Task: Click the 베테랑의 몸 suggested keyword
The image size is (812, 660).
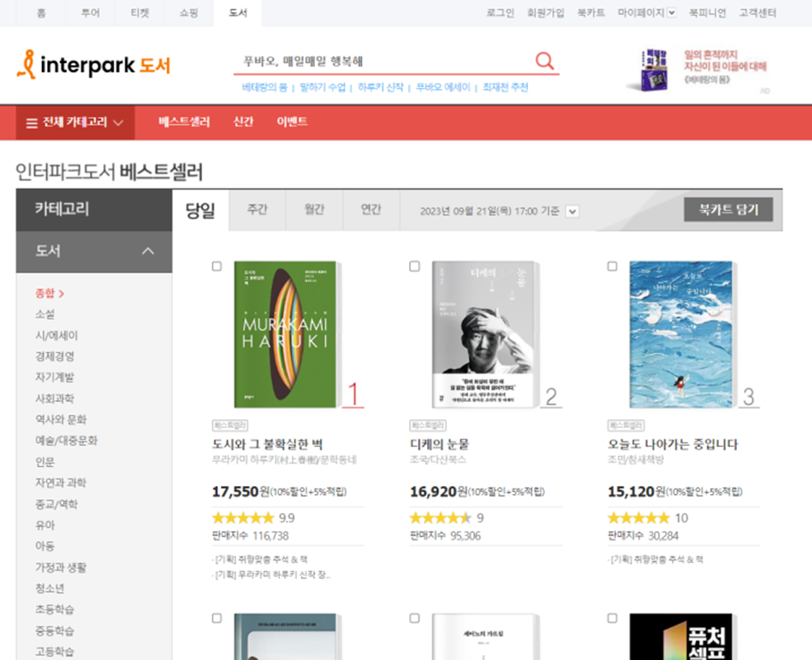Action: coord(264,87)
